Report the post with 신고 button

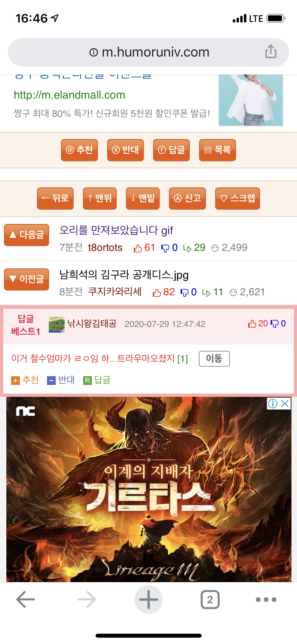pyautogui.click(x=187, y=198)
